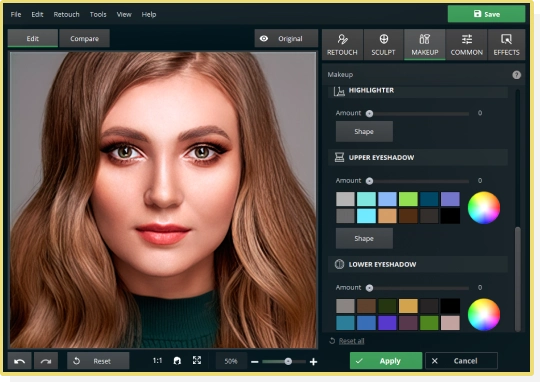Pick dark teal upper eyeshadow swatch
The width and height of the screenshot is (540, 382).
(x=429, y=199)
